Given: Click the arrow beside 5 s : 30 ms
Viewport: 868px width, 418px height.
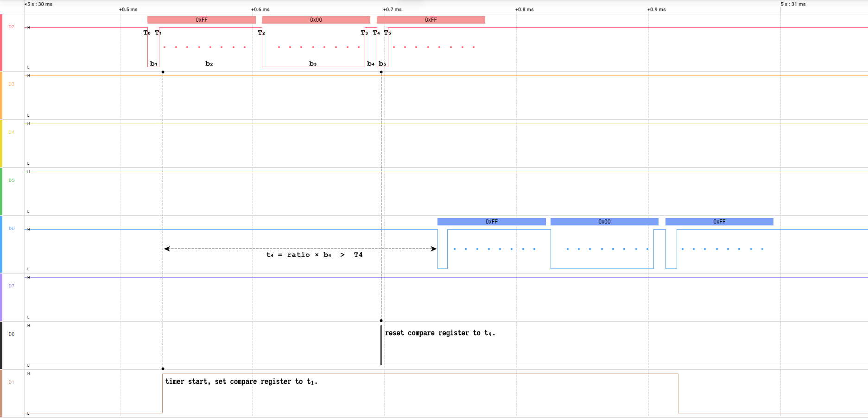Looking at the screenshot, I should click(25, 4).
